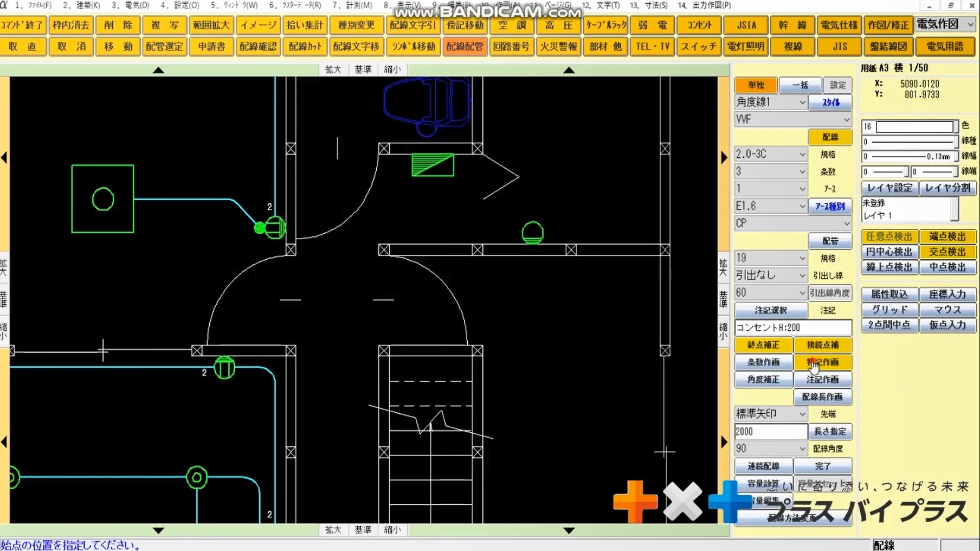
Task: Open the 2.0-3C 規格 dropdown
Action: pos(771,154)
